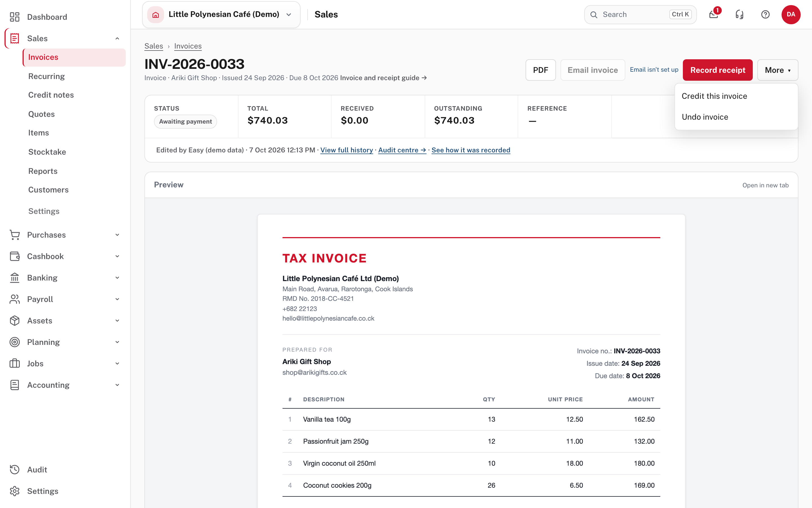Open Invoice and receipt guide link
The image size is (812, 508).
[x=383, y=78]
